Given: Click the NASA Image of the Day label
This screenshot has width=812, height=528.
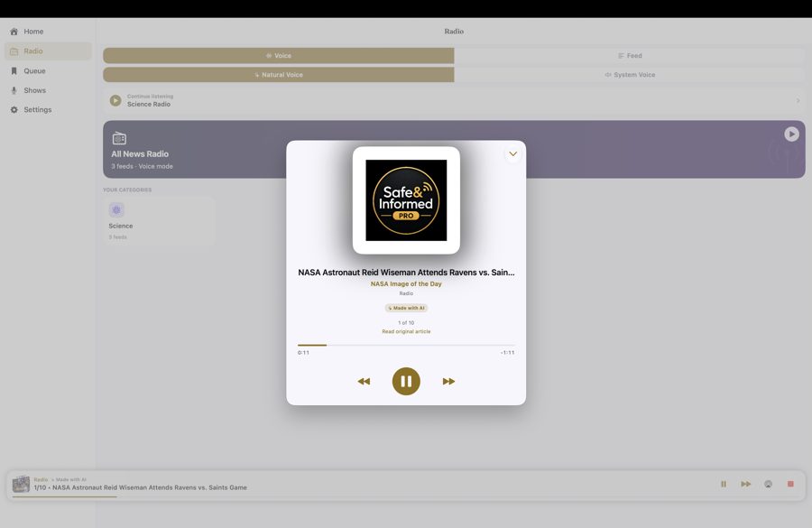Looking at the screenshot, I should pyautogui.click(x=406, y=284).
